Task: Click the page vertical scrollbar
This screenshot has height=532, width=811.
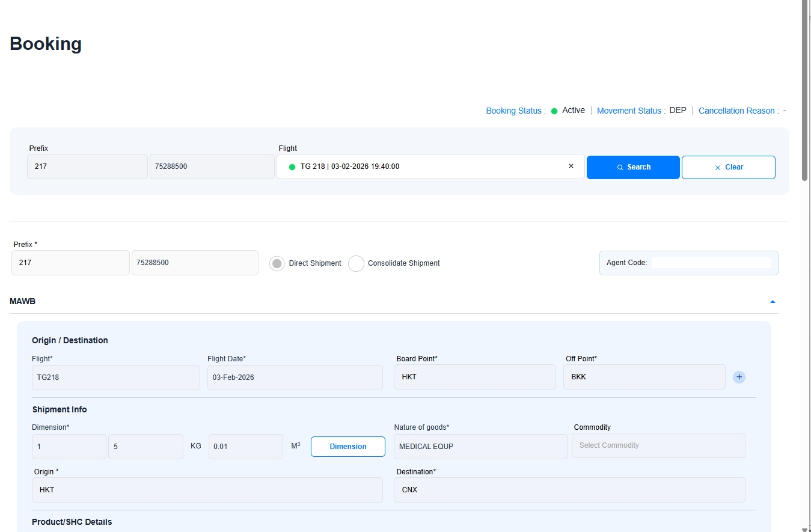Action: (x=805, y=90)
